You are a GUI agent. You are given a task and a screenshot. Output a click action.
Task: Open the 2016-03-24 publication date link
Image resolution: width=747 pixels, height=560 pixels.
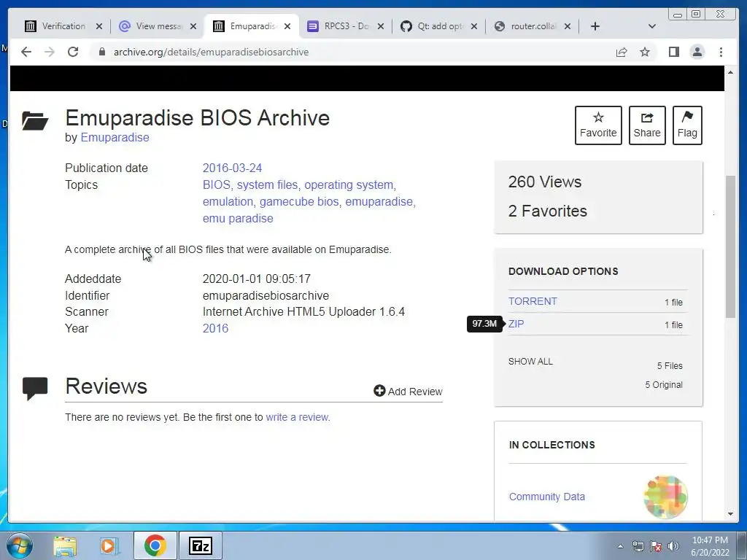pyautogui.click(x=233, y=168)
